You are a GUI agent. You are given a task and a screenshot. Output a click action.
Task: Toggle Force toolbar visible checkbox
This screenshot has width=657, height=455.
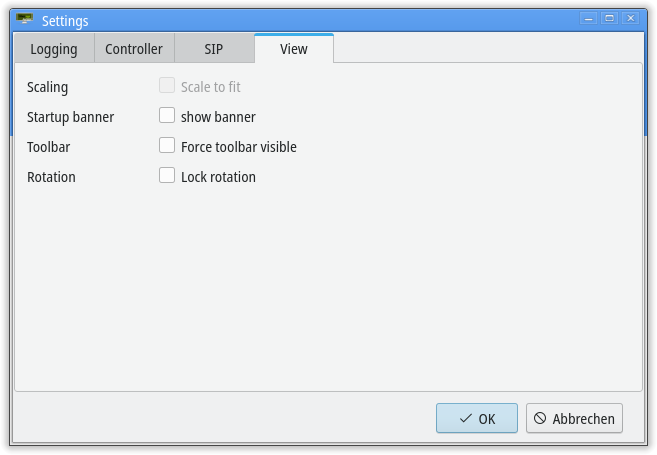pos(167,145)
